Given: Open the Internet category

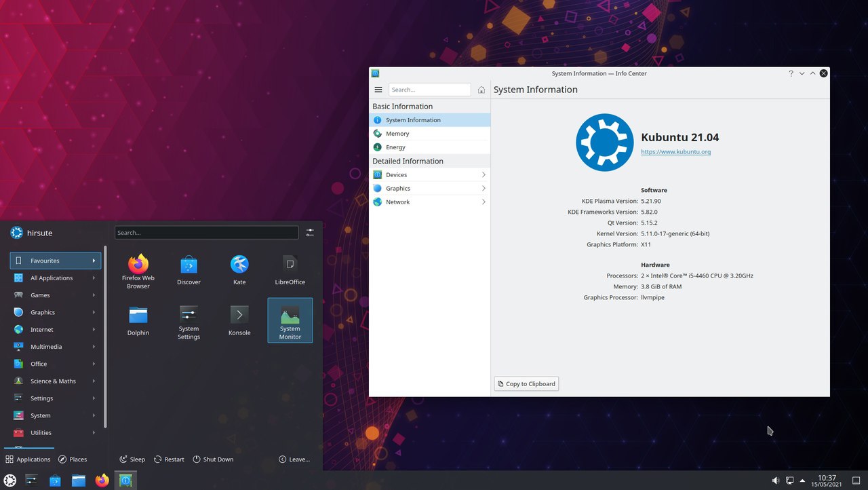Looking at the screenshot, I should (56, 329).
